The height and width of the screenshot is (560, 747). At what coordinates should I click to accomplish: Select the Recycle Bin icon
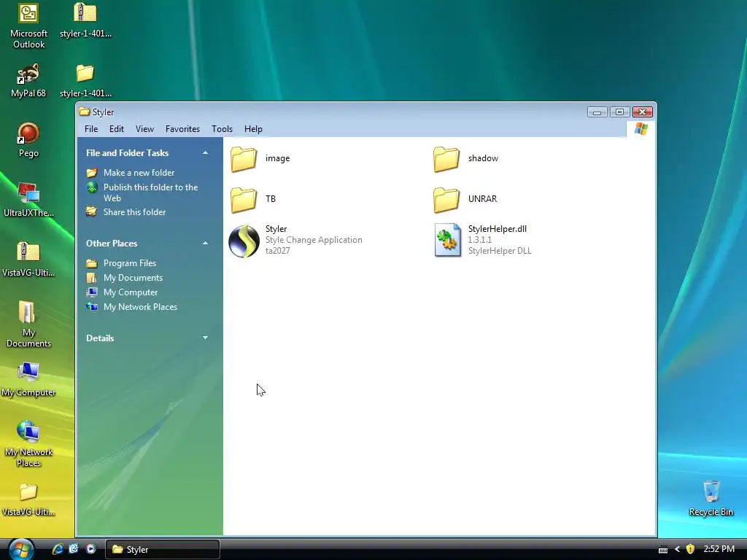coord(711,499)
